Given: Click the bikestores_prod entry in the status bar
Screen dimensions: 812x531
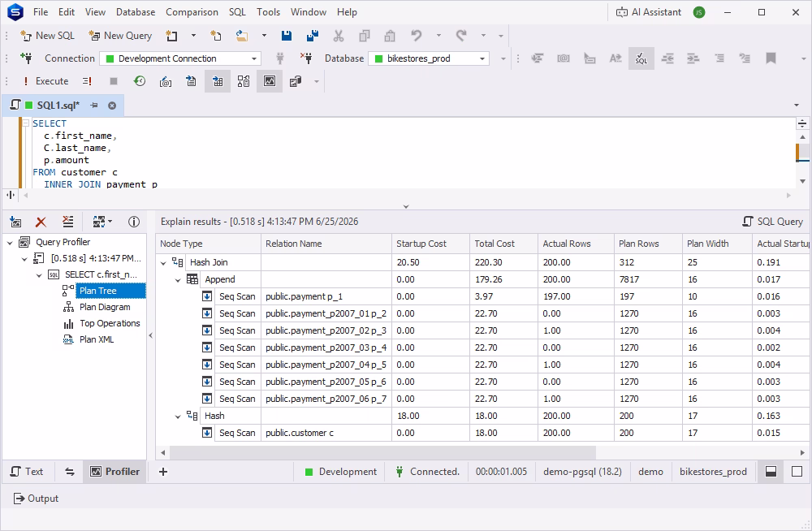Looking at the screenshot, I should click(713, 472).
